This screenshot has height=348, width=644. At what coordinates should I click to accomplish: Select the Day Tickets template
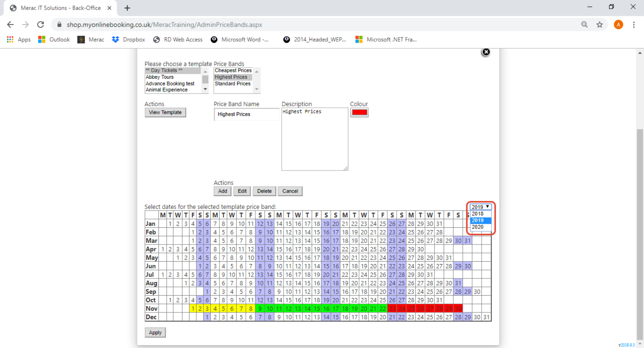click(173, 71)
